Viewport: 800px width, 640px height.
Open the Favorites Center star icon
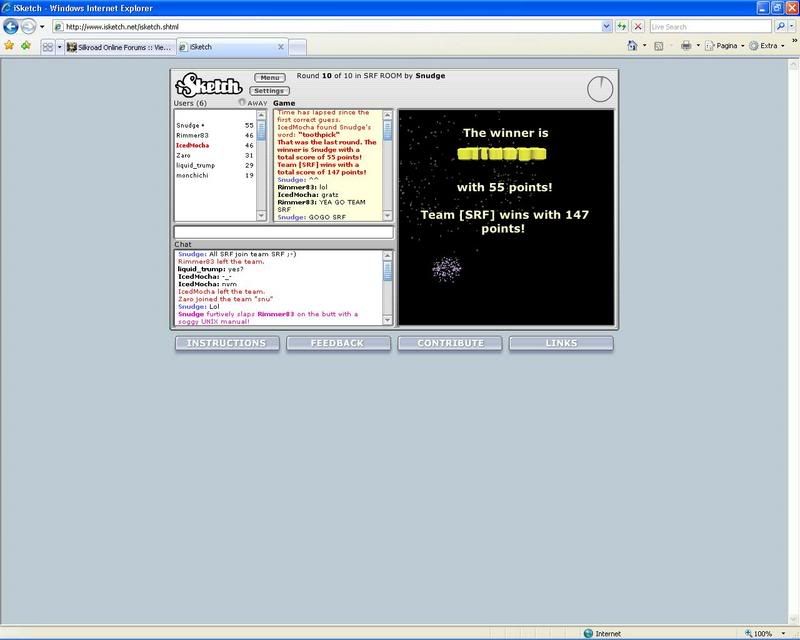point(9,46)
